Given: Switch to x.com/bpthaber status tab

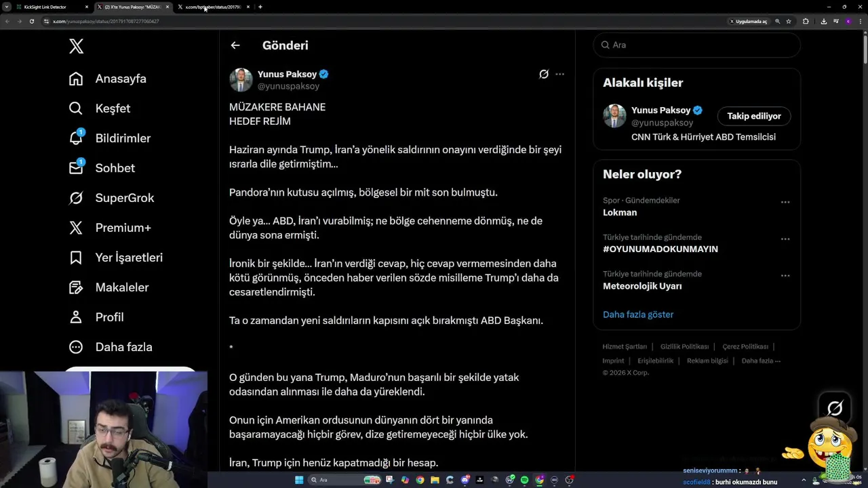Looking at the screenshot, I should (213, 7).
